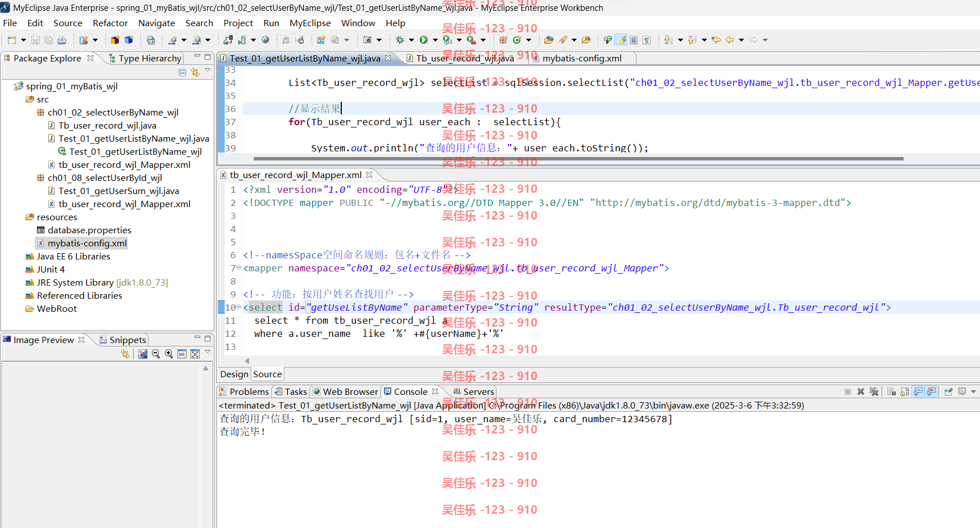Click Image Preview scroll up arrow
Screen dimensions: 980x528
(205, 369)
